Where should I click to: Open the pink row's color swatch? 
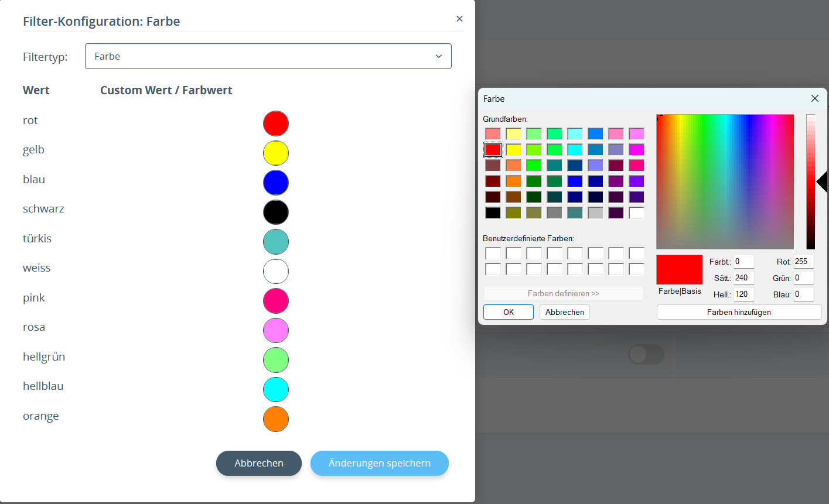pyautogui.click(x=276, y=301)
